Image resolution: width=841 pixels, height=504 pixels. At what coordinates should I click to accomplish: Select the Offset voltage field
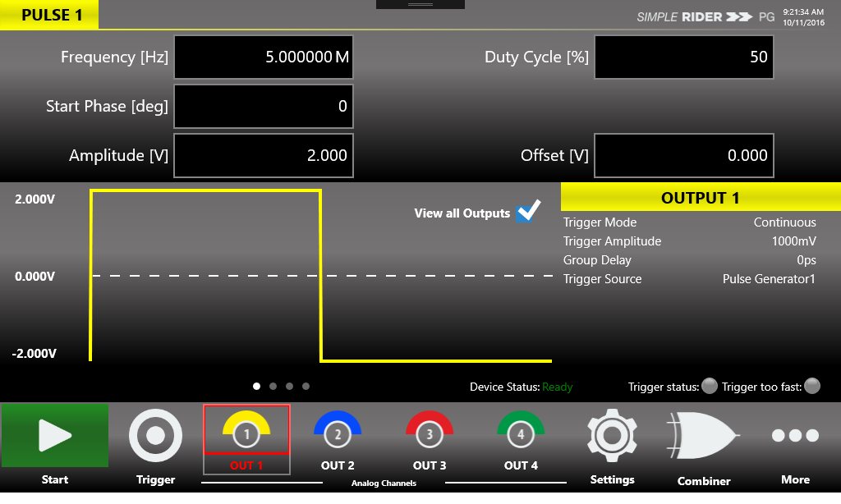[683, 155]
